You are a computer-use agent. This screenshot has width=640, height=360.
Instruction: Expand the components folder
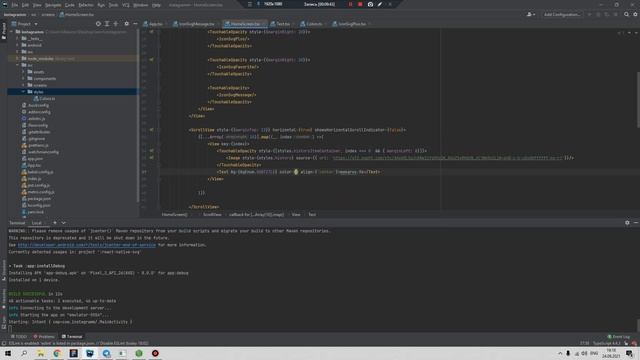23,78
